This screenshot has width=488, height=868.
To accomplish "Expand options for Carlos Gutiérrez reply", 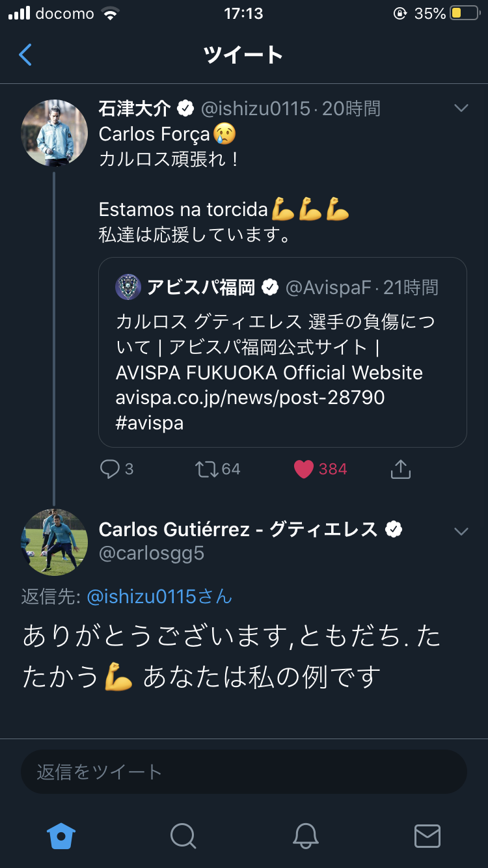I will 461,532.
